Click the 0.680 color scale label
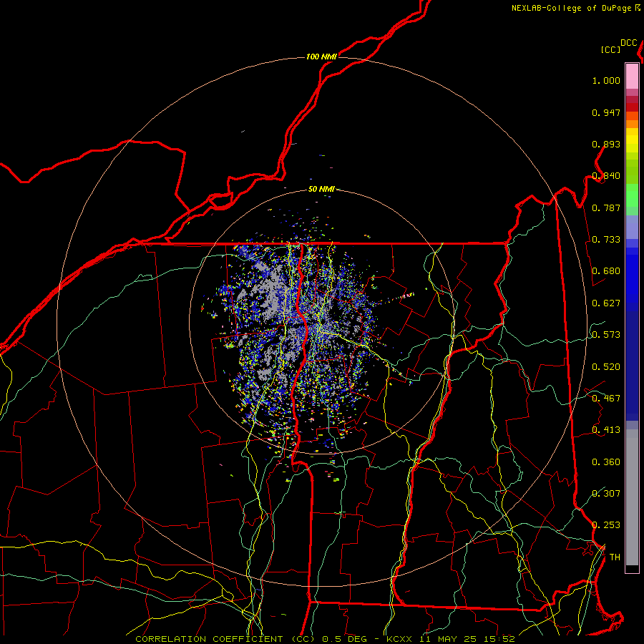Image resolution: width=644 pixels, height=644 pixels. point(606,271)
